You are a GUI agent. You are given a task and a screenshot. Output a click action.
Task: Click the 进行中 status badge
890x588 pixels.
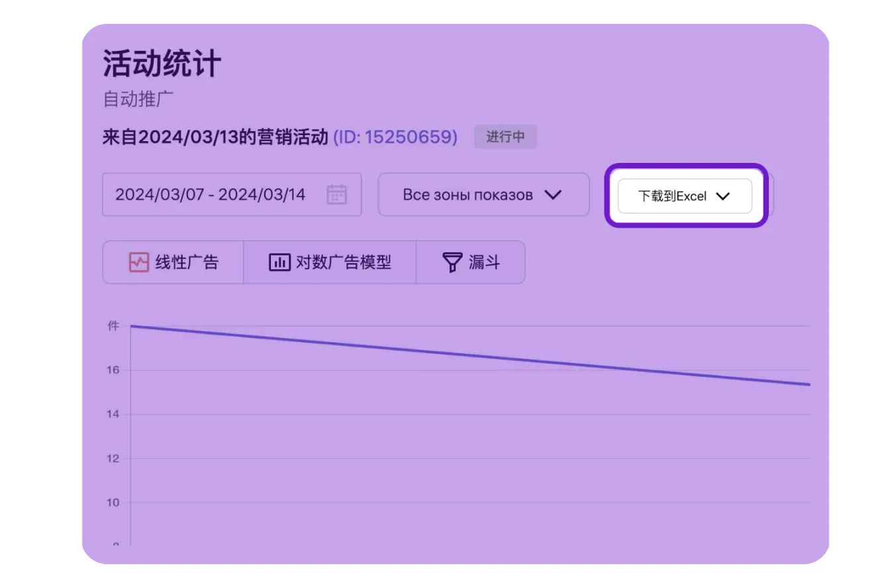pyautogui.click(x=505, y=137)
